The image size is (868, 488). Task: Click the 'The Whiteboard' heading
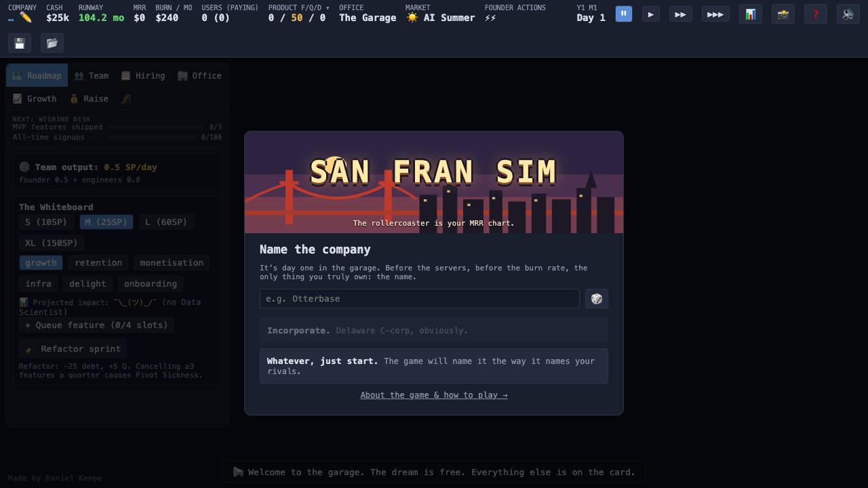click(x=56, y=207)
